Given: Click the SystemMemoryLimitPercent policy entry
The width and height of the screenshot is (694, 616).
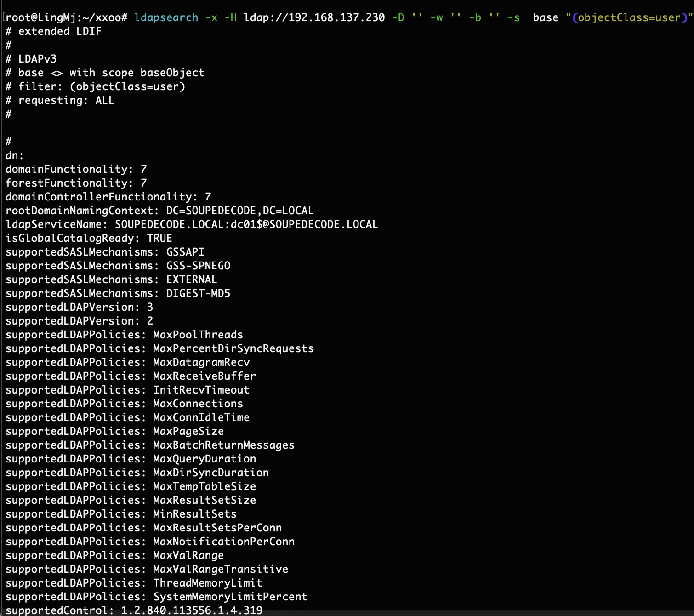Looking at the screenshot, I should pyautogui.click(x=230, y=597).
